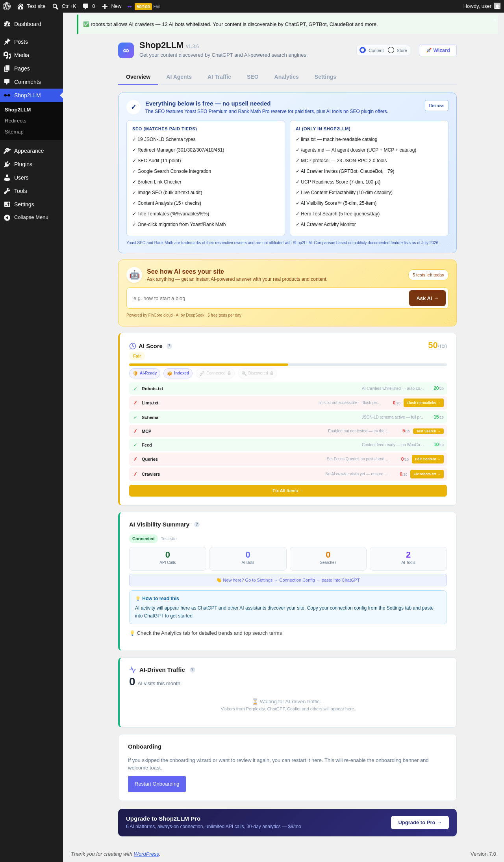
Task: Click the Robots.txt score row
Action: click(x=288, y=389)
